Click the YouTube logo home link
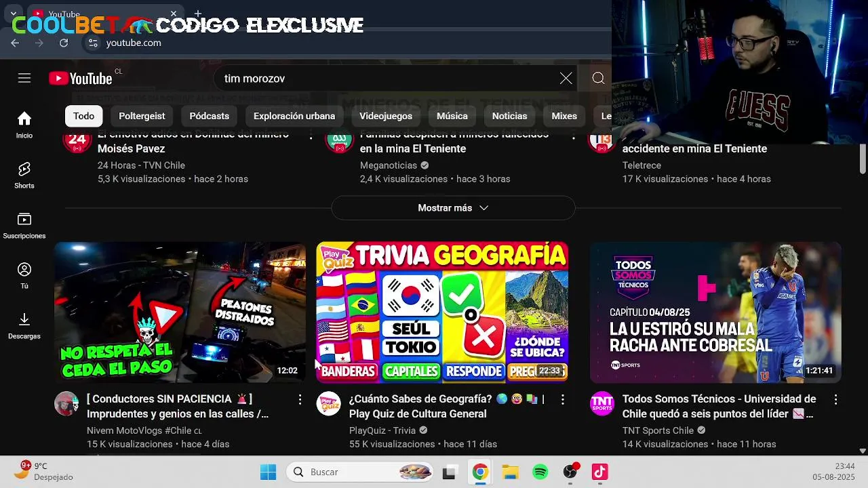Viewport: 868px width, 488px height. tap(80, 79)
